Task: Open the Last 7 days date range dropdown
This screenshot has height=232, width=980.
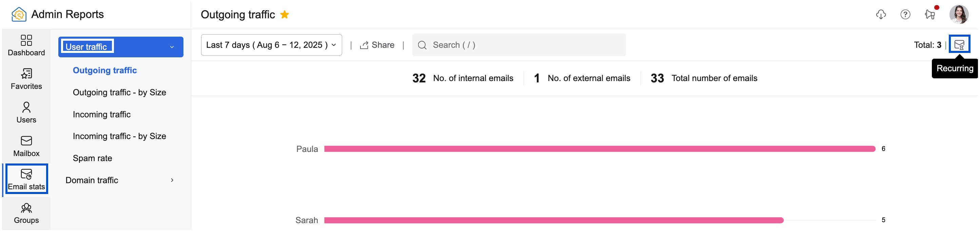Action: pyautogui.click(x=271, y=44)
